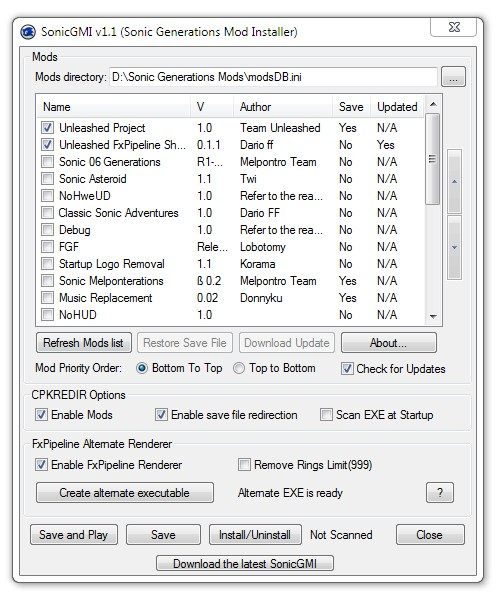Enable Sonic Melponterations mod checkbox
Viewport: 500px width, 600px height.
click(47, 281)
